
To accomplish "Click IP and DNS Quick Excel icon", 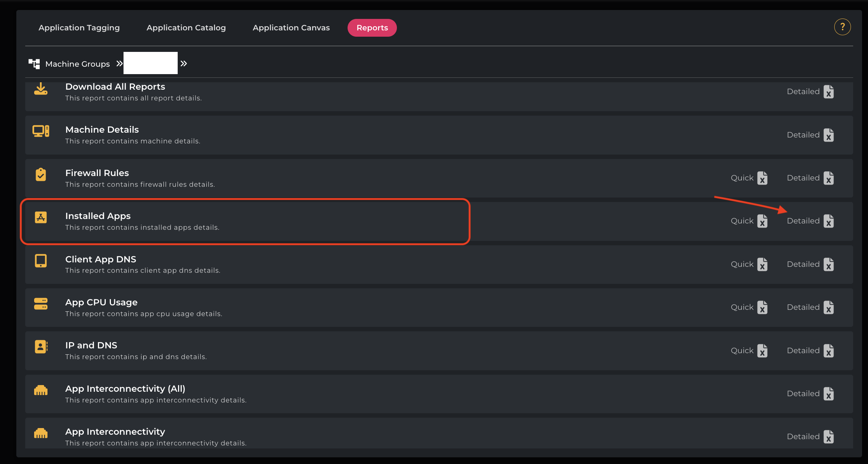I will [x=762, y=351].
